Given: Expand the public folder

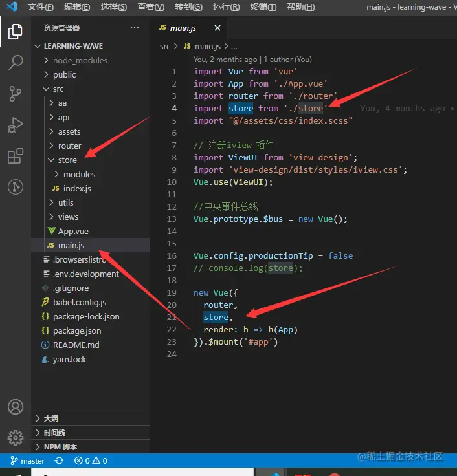Looking at the screenshot, I should point(90,74).
